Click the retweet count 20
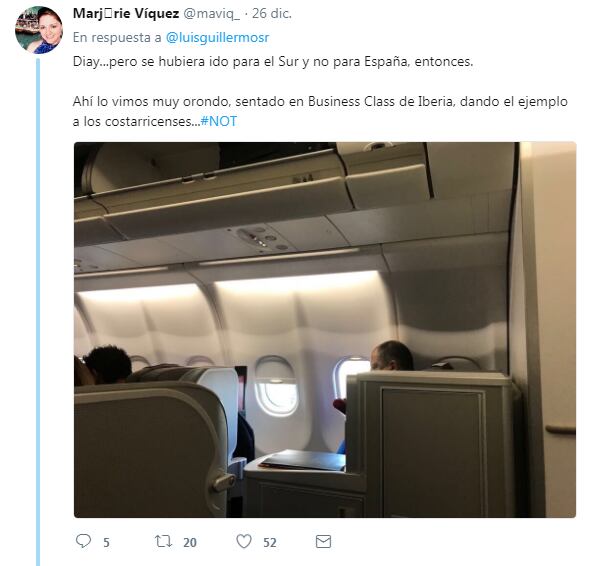Viewport: 605px width, 566px height. [x=190, y=542]
